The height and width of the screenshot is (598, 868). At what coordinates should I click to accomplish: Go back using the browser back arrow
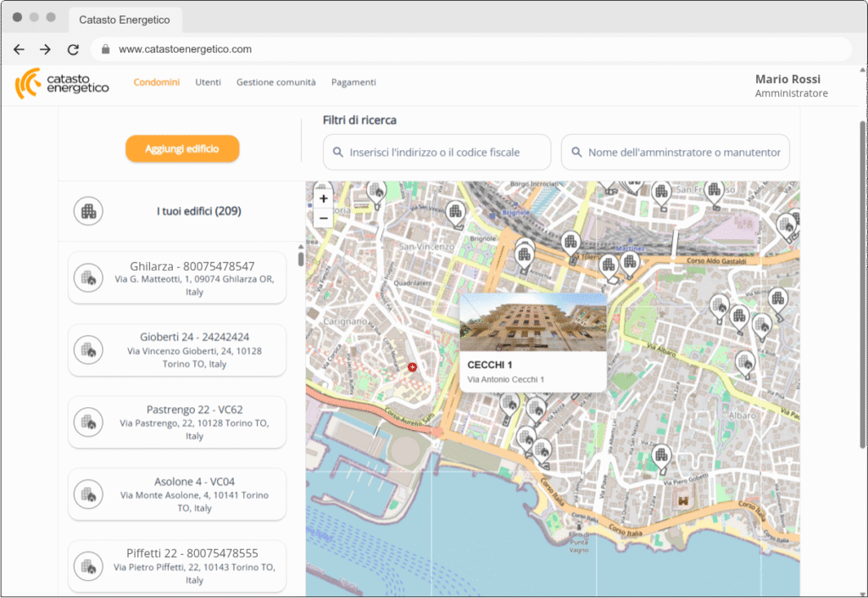click(x=19, y=49)
